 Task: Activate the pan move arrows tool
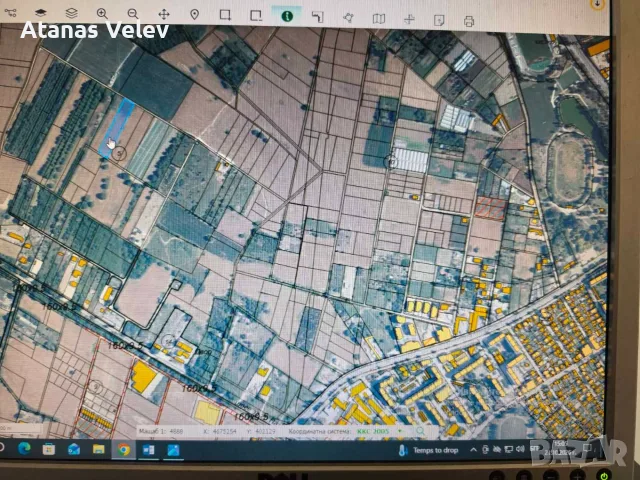pyautogui.click(x=164, y=15)
